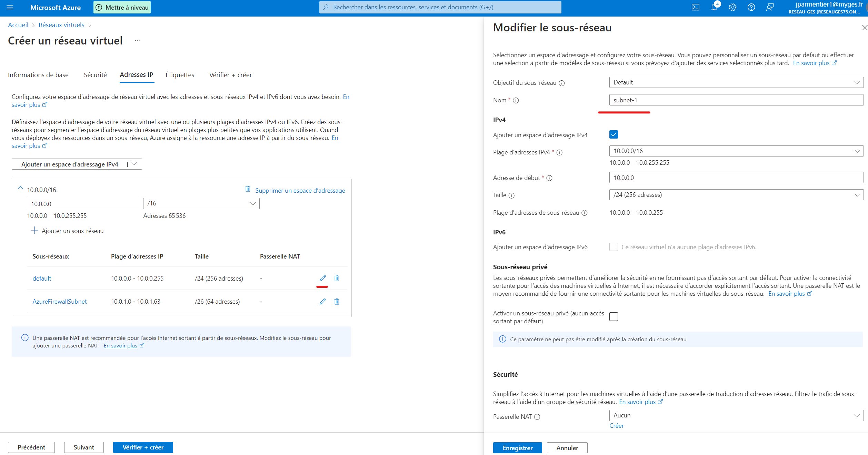Screen dimensions: 868x455
Task: Open portal settings gear
Action: tap(732, 7)
